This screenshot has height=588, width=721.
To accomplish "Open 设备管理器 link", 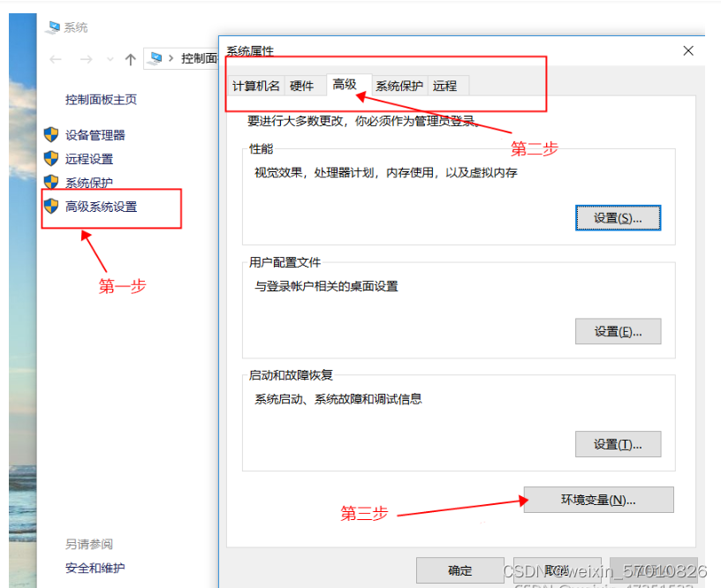I will point(95,134).
